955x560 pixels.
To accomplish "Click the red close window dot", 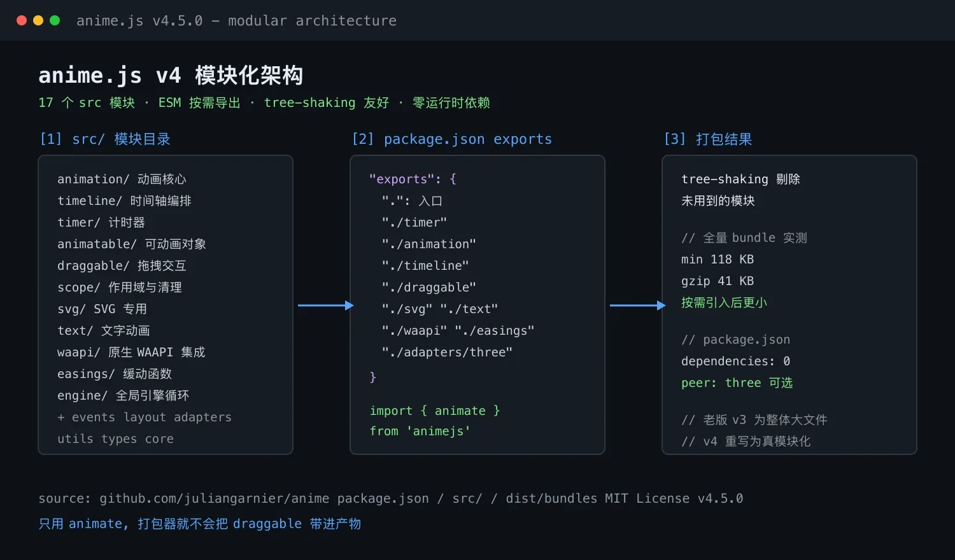I will pyautogui.click(x=22, y=20).
